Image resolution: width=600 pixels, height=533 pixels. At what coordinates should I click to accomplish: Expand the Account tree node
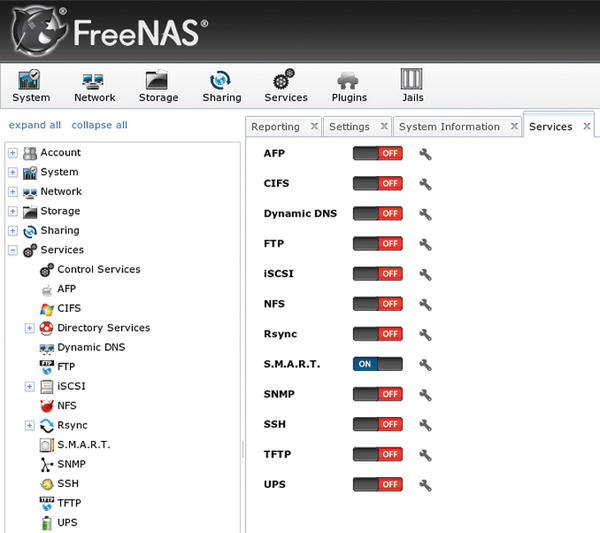point(13,153)
